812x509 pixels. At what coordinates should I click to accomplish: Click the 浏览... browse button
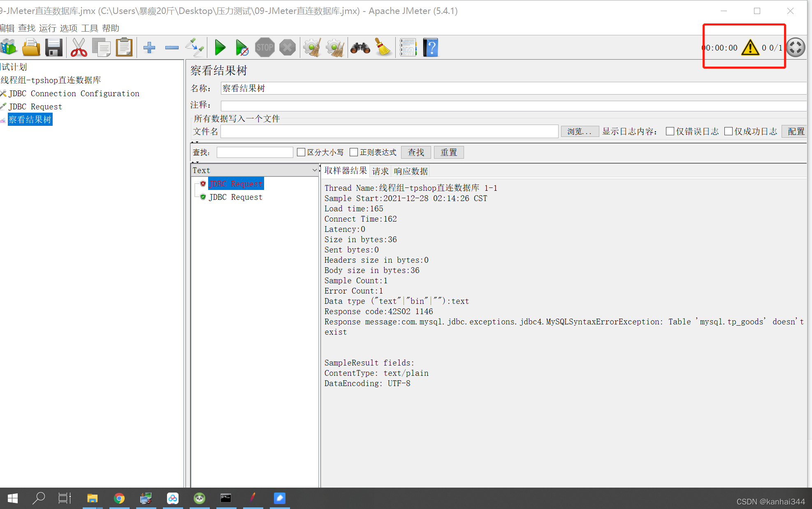point(579,131)
